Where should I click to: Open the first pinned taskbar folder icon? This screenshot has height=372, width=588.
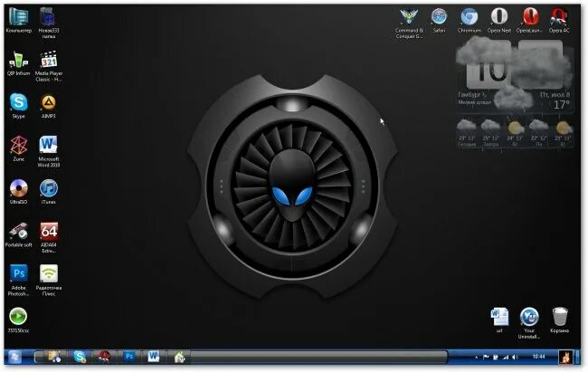54,357
